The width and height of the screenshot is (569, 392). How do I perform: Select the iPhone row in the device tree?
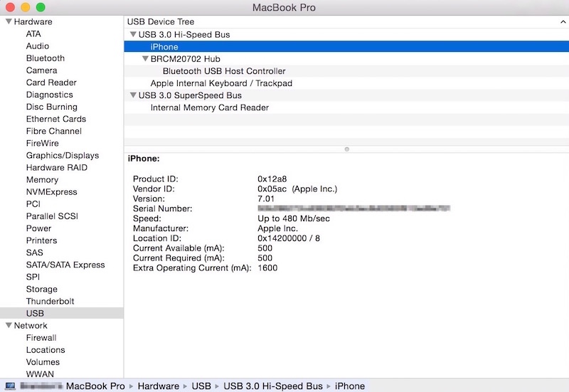(x=346, y=46)
